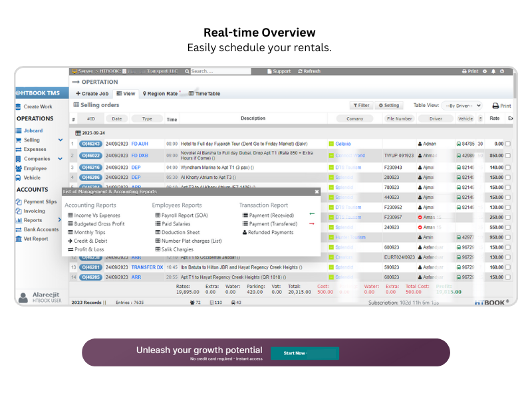Open the top bar settings gear
The width and height of the screenshot is (532, 399).
[x=485, y=71]
